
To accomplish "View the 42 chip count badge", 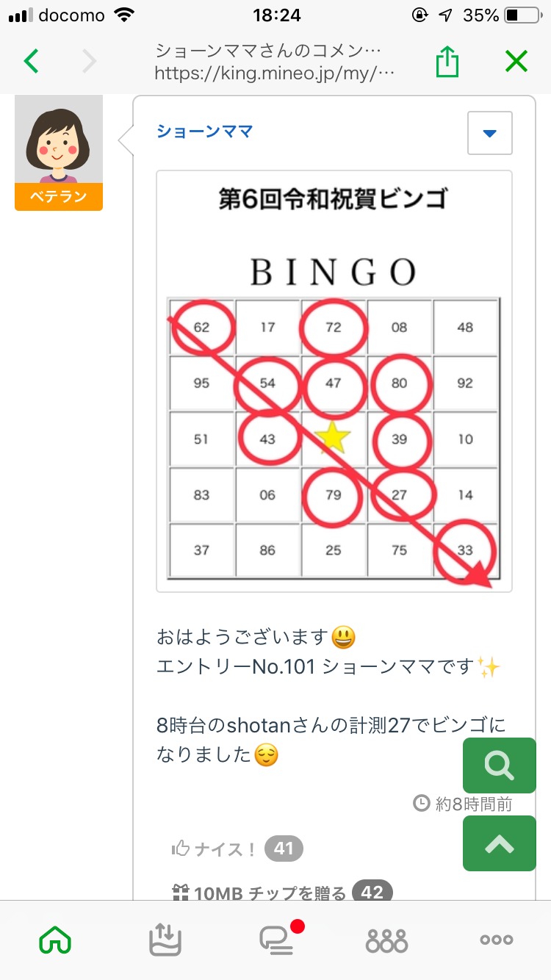I will tap(372, 893).
